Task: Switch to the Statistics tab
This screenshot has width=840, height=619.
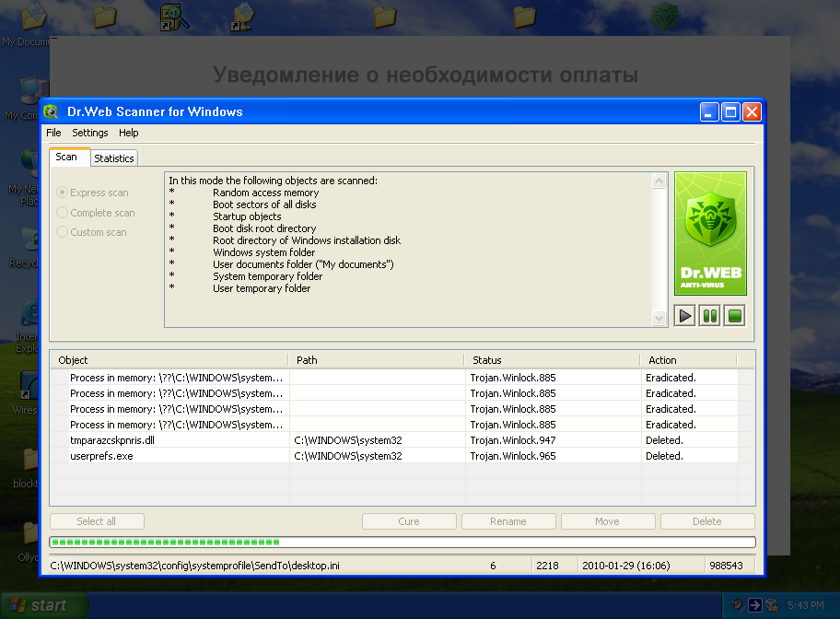Action: (x=114, y=158)
